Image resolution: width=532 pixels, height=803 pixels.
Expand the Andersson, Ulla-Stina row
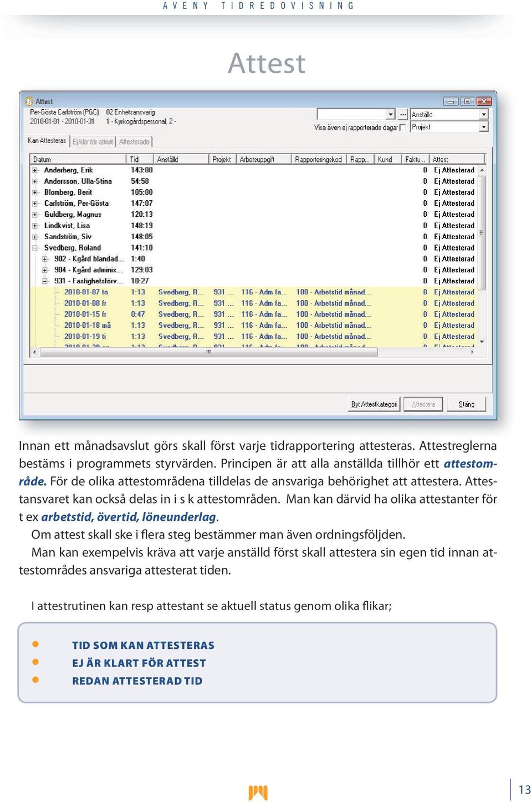(35, 181)
